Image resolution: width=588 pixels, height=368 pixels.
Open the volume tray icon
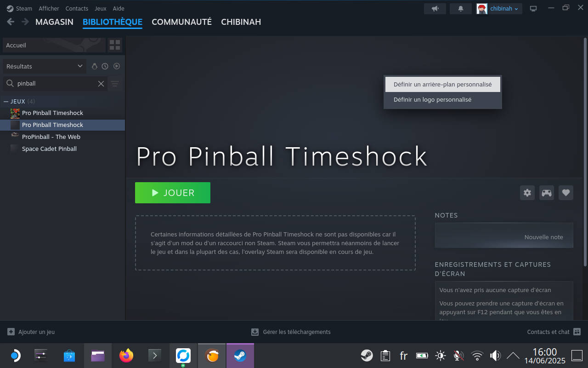click(495, 356)
